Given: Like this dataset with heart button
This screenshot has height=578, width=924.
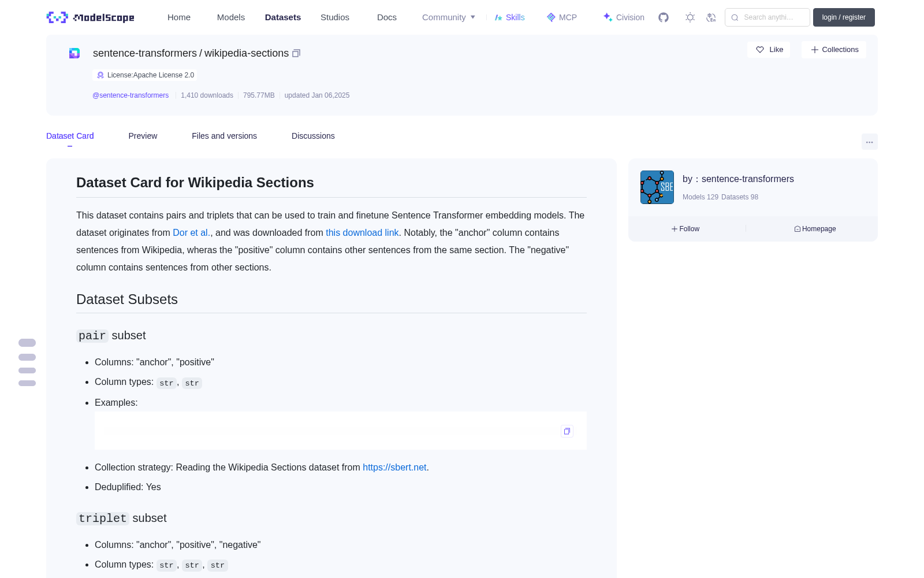Looking at the screenshot, I should [x=769, y=50].
